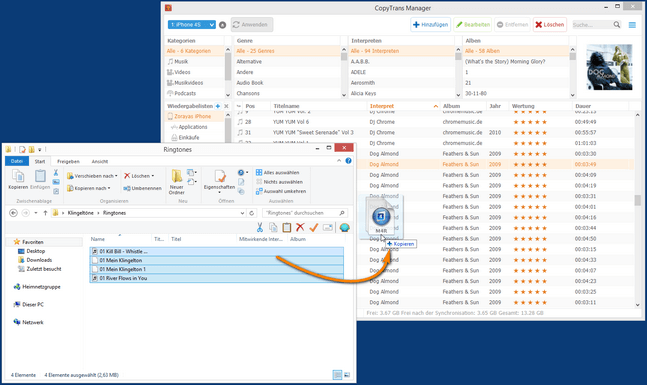Click the Eigenschaften properties icon

(220, 176)
